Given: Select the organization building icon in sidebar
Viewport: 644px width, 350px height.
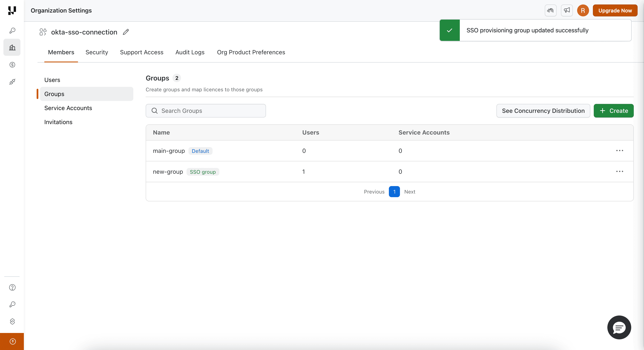Looking at the screenshot, I should [12, 47].
